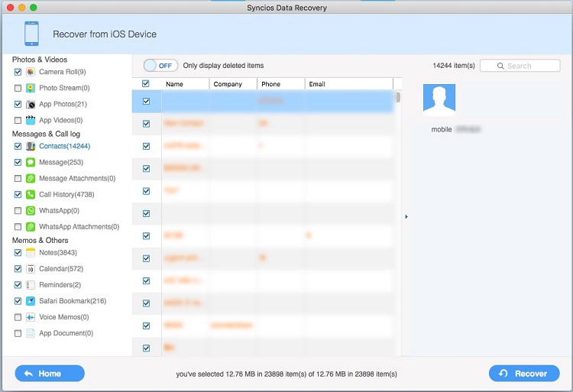Uncheck the Safari Bookmark checkbox
This screenshot has width=573, height=392.
[18, 301]
